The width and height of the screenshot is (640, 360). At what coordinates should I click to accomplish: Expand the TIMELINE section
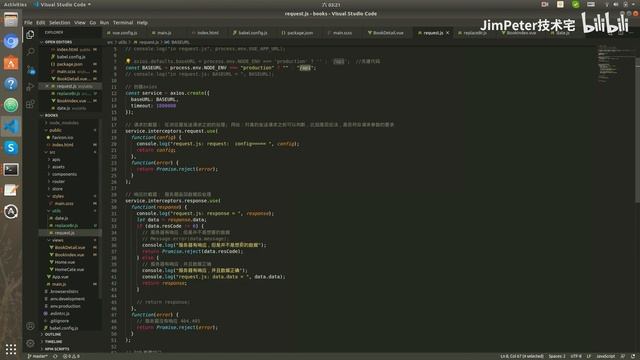(x=53, y=342)
